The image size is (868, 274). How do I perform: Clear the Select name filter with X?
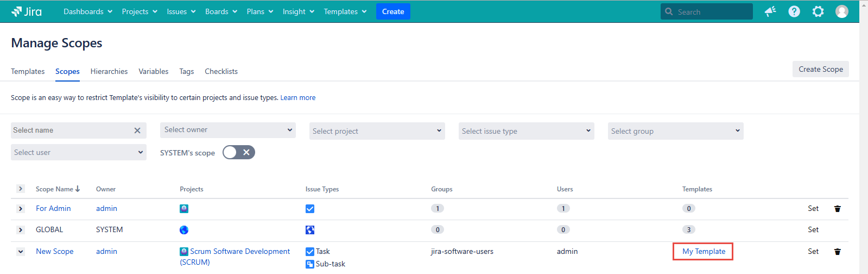(x=137, y=130)
